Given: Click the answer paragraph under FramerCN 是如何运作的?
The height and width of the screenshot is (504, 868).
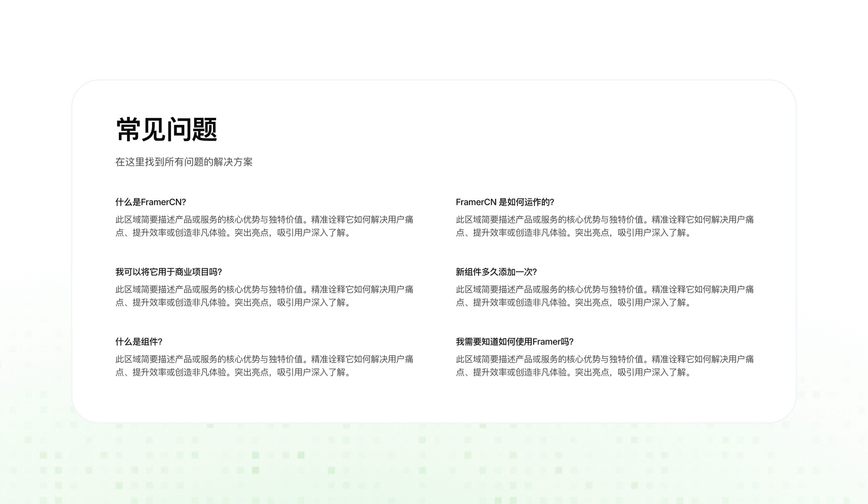Looking at the screenshot, I should tap(604, 226).
